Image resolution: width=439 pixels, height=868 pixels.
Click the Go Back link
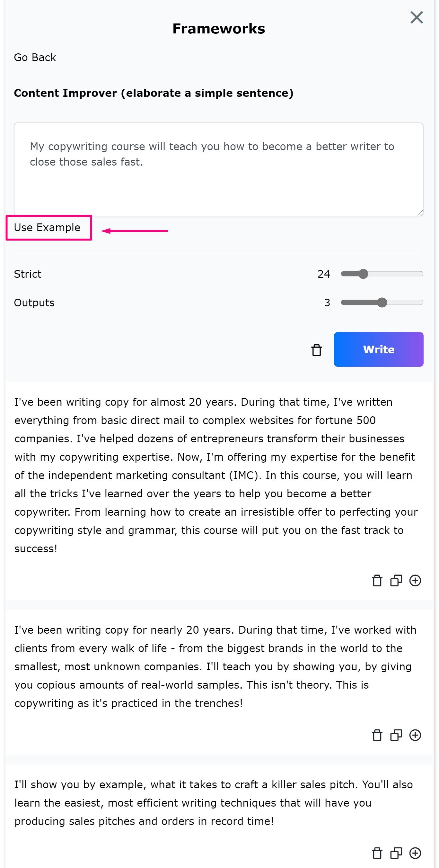(35, 57)
